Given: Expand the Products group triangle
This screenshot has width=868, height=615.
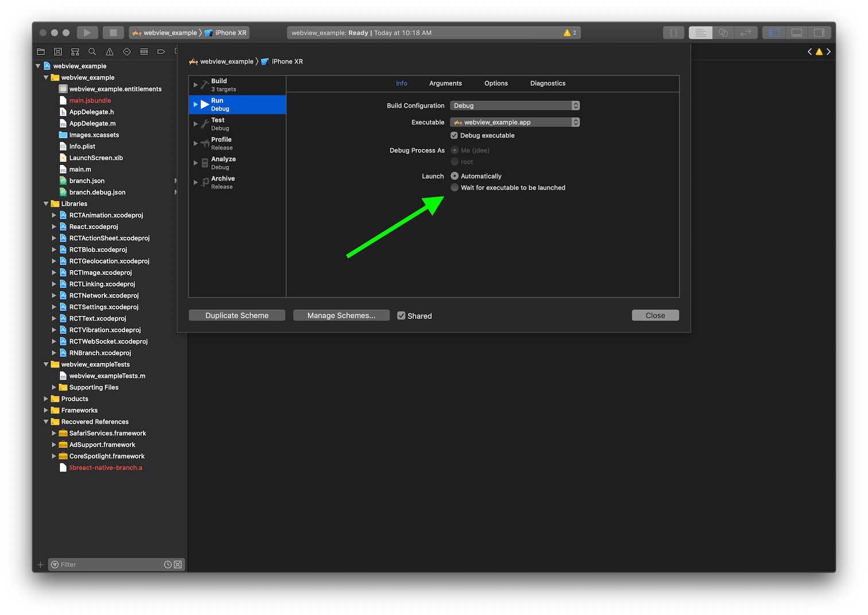Looking at the screenshot, I should pos(46,399).
